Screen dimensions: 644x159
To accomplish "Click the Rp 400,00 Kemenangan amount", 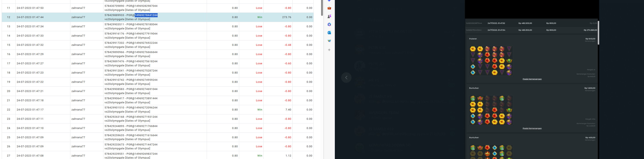I will (590, 137).
